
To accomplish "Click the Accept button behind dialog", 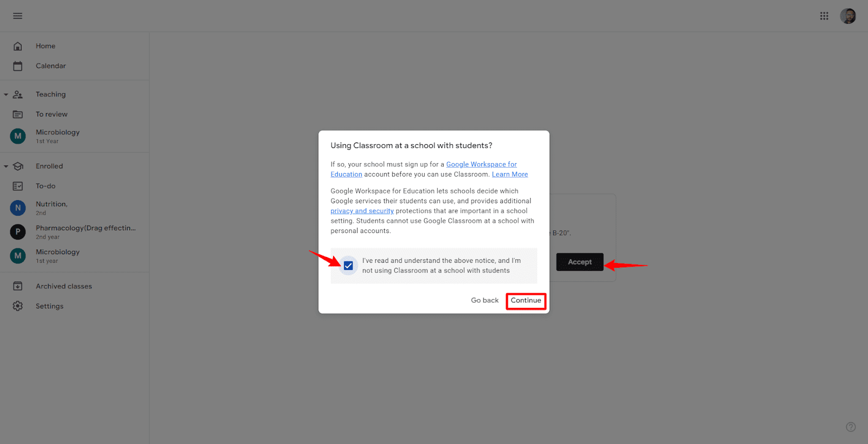I will (579, 262).
